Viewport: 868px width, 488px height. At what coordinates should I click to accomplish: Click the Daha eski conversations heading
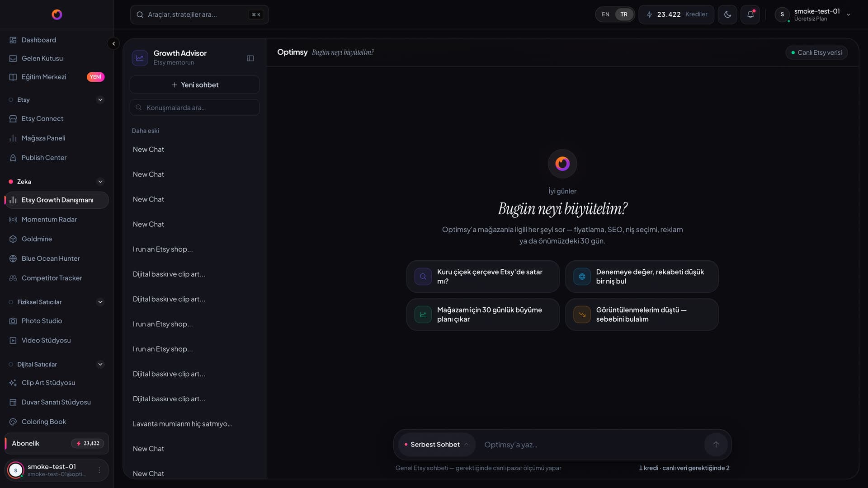click(x=145, y=131)
